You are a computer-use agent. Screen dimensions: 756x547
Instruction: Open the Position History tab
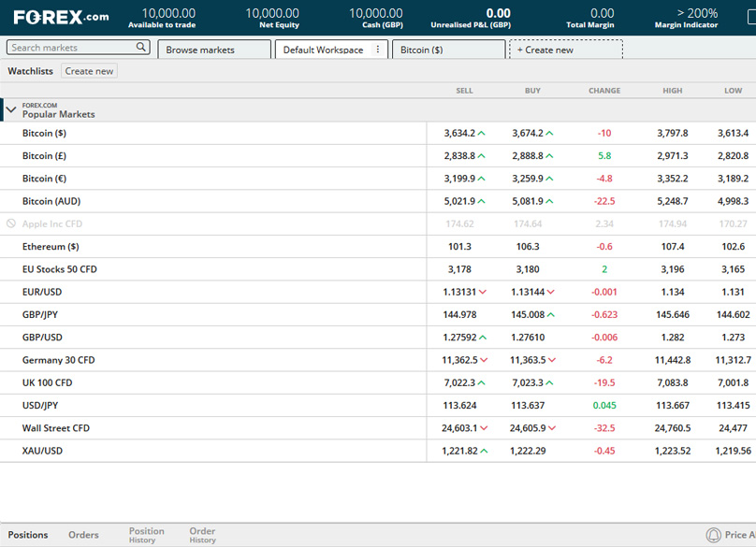[147, 535]
